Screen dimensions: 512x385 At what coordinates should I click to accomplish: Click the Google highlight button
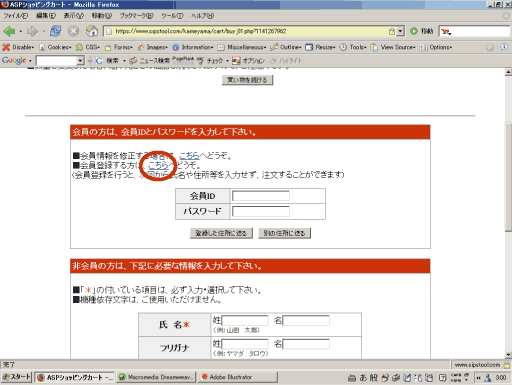(x=286, y=61)
